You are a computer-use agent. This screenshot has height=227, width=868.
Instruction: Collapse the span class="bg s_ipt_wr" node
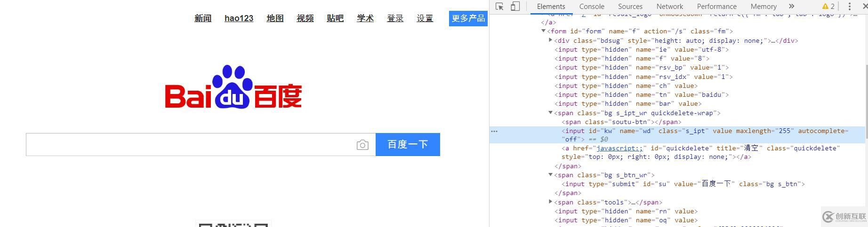[550, 113]
